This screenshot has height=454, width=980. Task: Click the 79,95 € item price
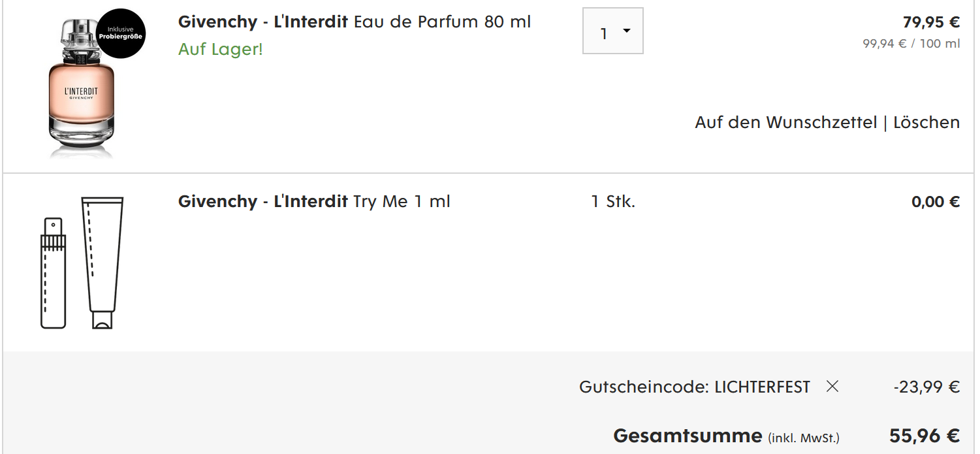931,22
